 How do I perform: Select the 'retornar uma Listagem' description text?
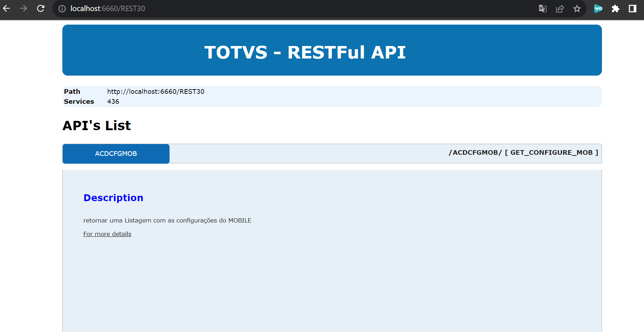tap(167, 220)
